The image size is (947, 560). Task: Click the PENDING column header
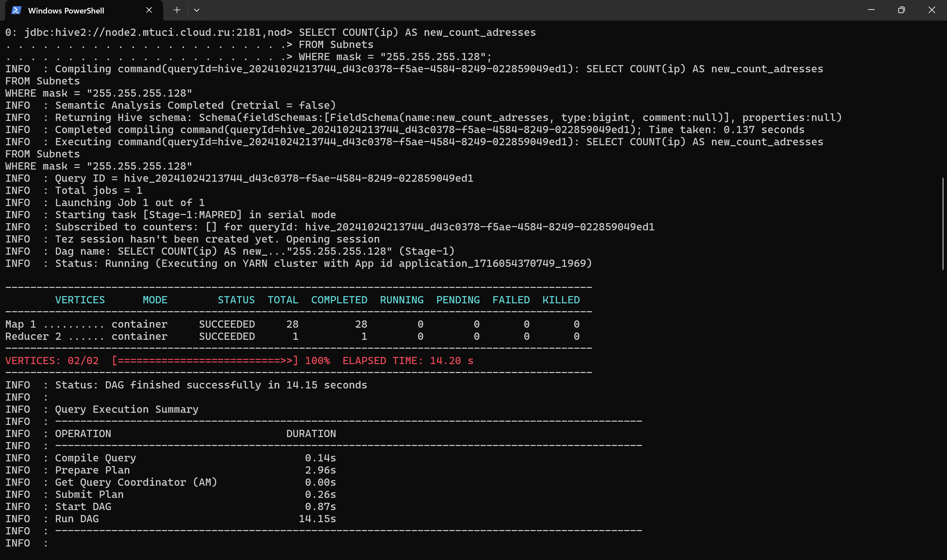point(458,300)
